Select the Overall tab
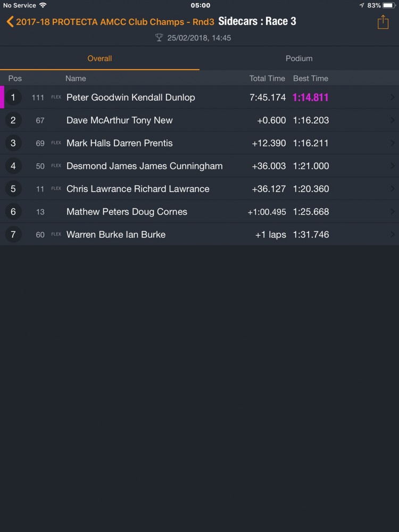Screen dimensions: 399x532 point(99,59)
